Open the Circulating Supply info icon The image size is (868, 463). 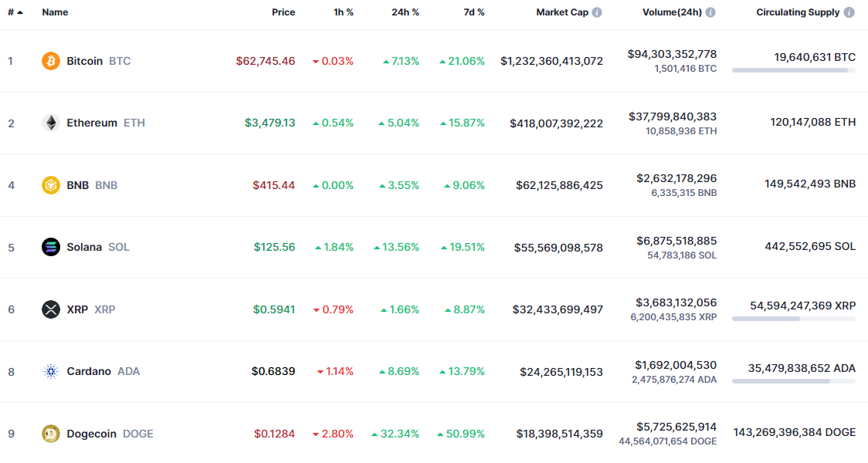tap(849, 12)
